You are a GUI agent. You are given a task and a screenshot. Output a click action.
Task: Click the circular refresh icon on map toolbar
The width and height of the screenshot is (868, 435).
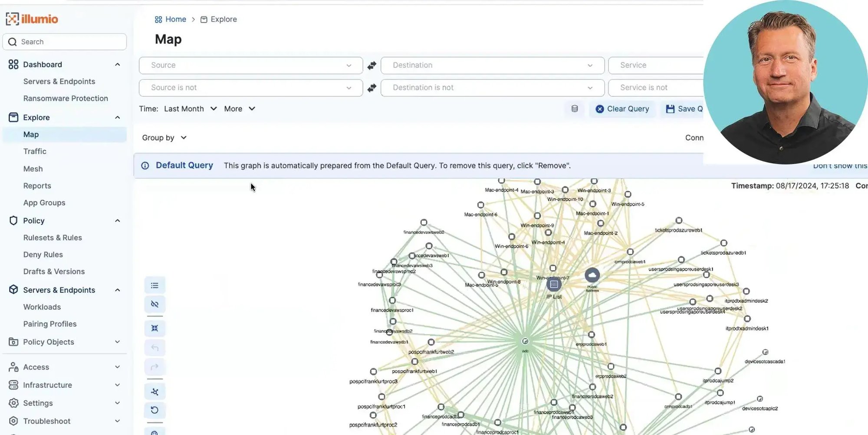(155, 410)
